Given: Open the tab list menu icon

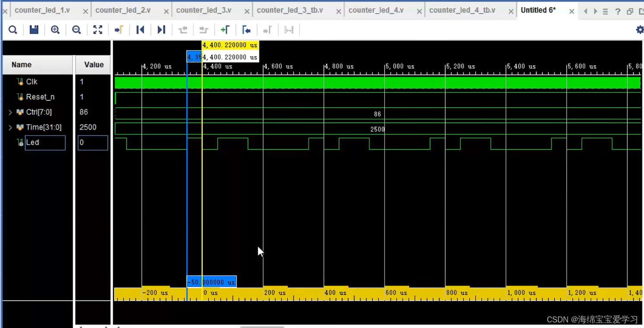Looking at the screenshot, I should [x=606, y=12].
